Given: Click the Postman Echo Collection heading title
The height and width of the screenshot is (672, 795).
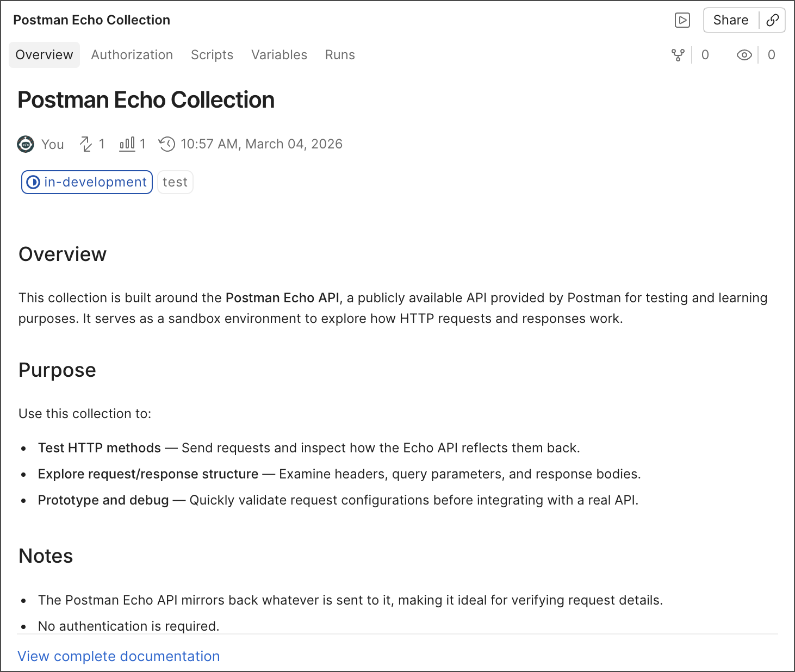Looking at the screenshot, I should coord(146,100).
